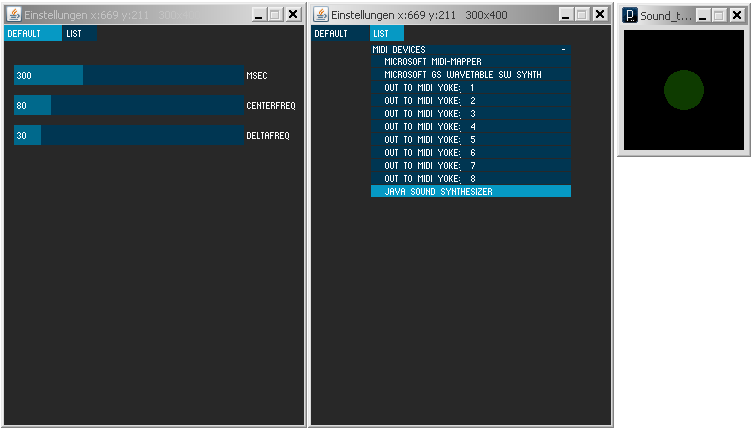Click the Java icon in the MIDI list window title bar
This screenshot has width=755, height=431.
coord(321,15)
